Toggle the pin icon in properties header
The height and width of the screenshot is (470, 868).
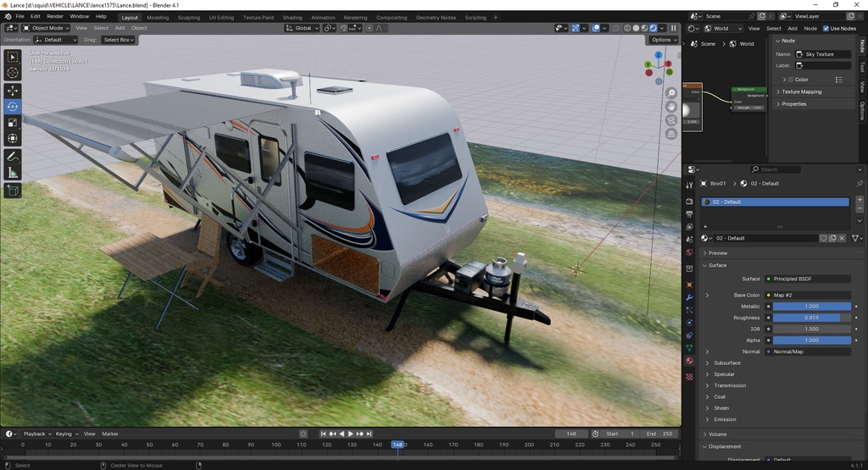click(859, 184)
